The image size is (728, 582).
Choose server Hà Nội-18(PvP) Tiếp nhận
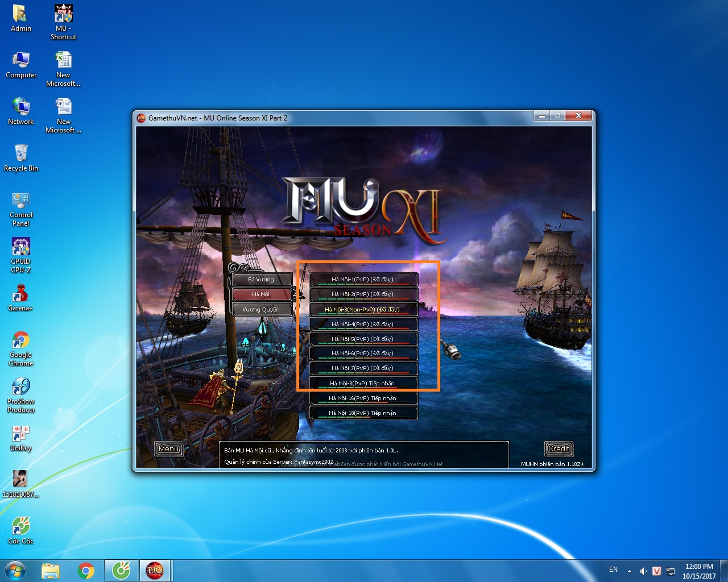coord(363,413)
